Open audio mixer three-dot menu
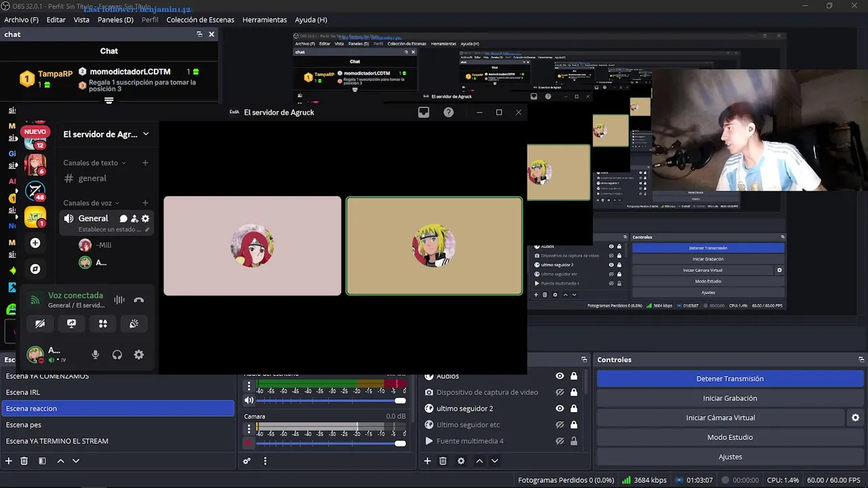This screenshot has width=868, height=488. (x=265, y=461)
